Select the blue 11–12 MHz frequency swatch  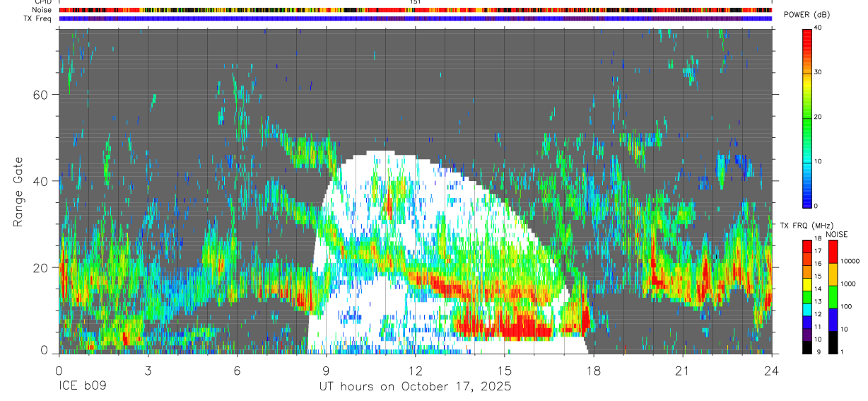point(807,322)
